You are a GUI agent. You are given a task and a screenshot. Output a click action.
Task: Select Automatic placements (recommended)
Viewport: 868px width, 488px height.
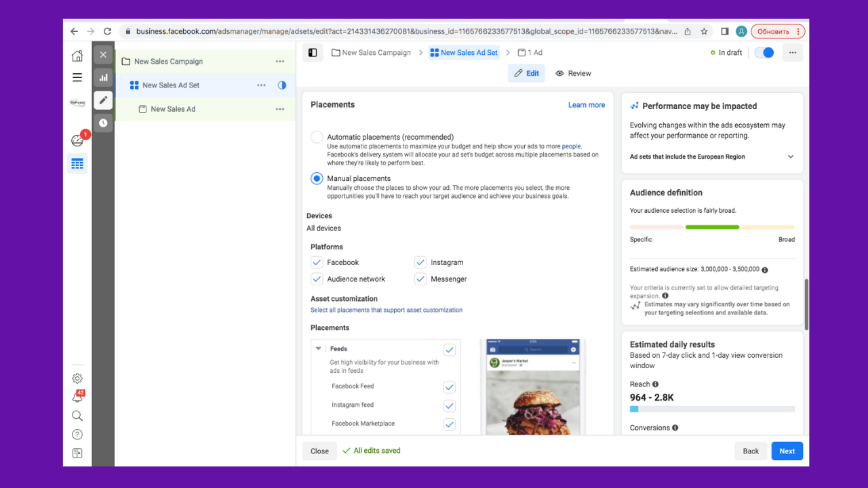coord(317,137)
